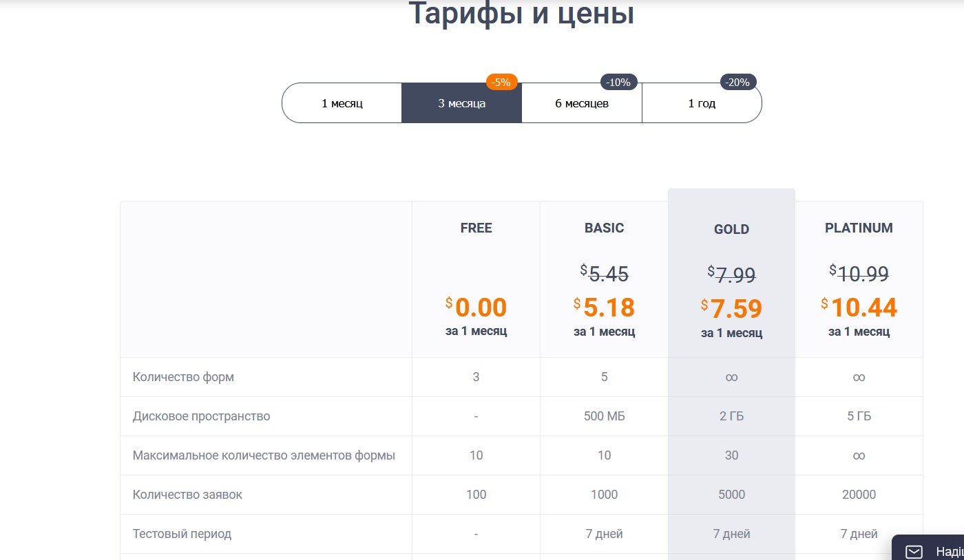Screen dimensions: 964x560
Task: Click the GOLD discounted price $7.59
Action: [x=731, y=309]
